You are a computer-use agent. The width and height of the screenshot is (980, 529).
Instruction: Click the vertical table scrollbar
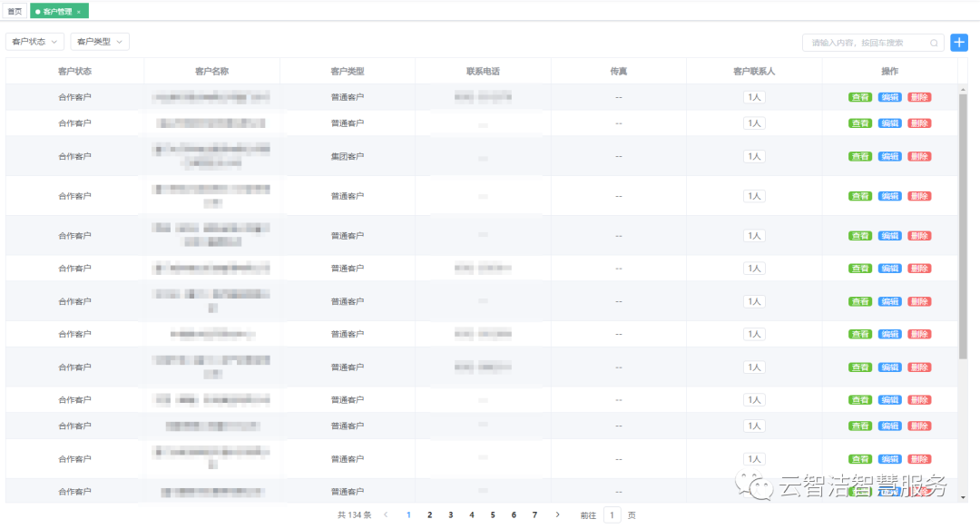click(963, 227)
